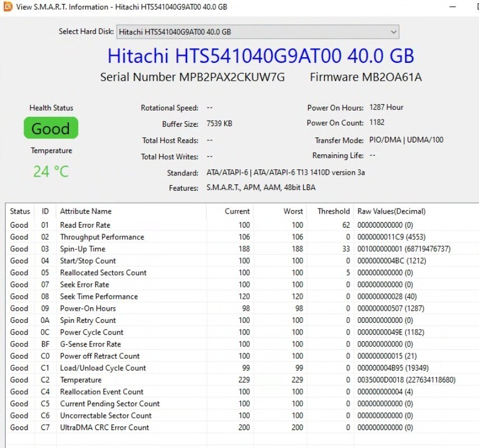The image size is (479, 448).
Task: Select the Reallocated Sectors Count row
Action: pyautogui.click(x=242, y=273)
